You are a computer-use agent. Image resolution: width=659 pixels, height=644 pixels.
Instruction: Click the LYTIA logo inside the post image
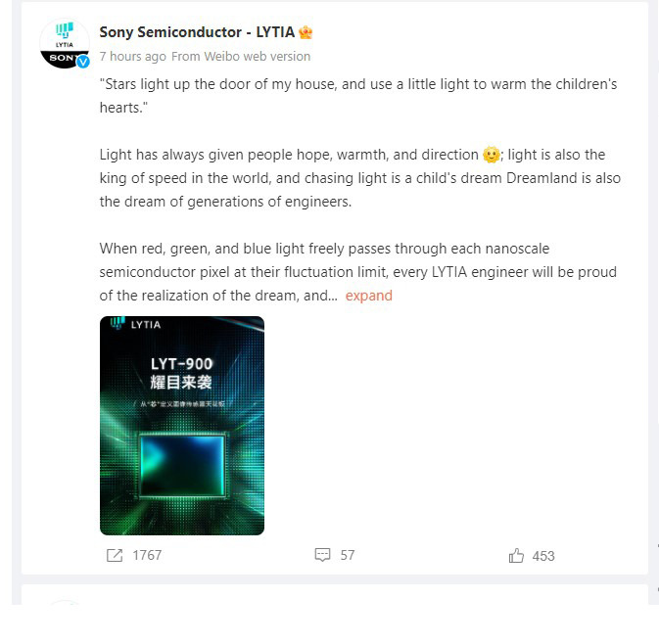[x=135, y=324]
